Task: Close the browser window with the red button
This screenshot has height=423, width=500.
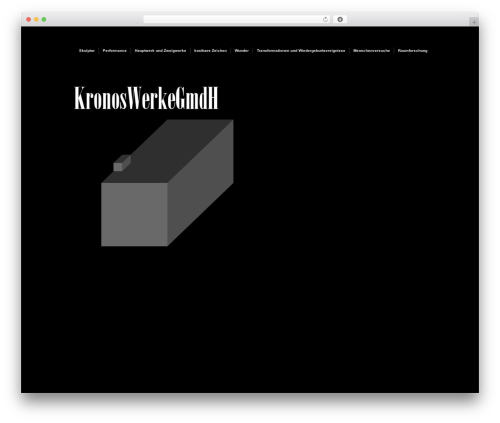Action: [29, 19]
